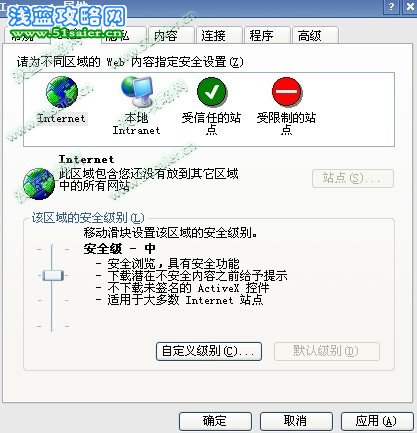
Task: Cancel the dialog with 取消
Action: point(296,421)
